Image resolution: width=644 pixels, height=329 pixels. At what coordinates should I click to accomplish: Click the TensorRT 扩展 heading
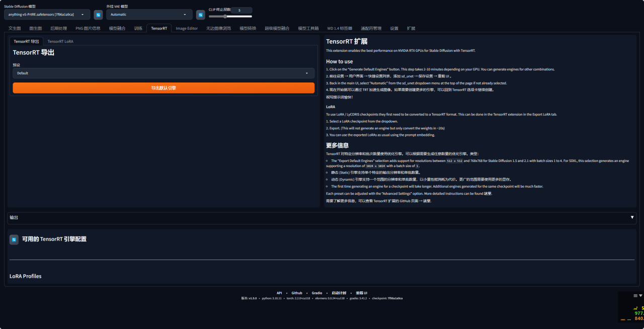347,41
